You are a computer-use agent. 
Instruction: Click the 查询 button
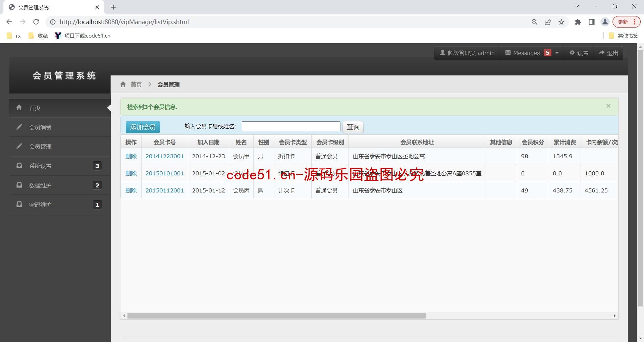pos(353,127)
